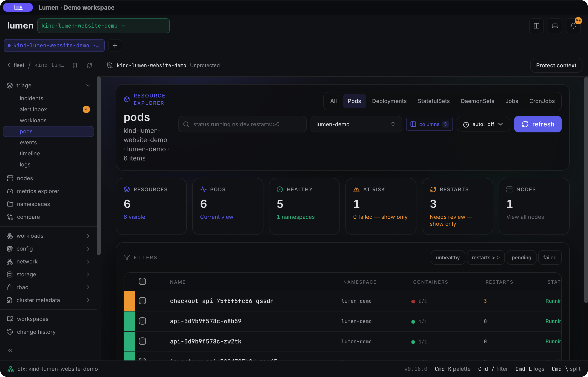588x377 pixels.
Task: Add a new context tab
Action: [115, 46]
